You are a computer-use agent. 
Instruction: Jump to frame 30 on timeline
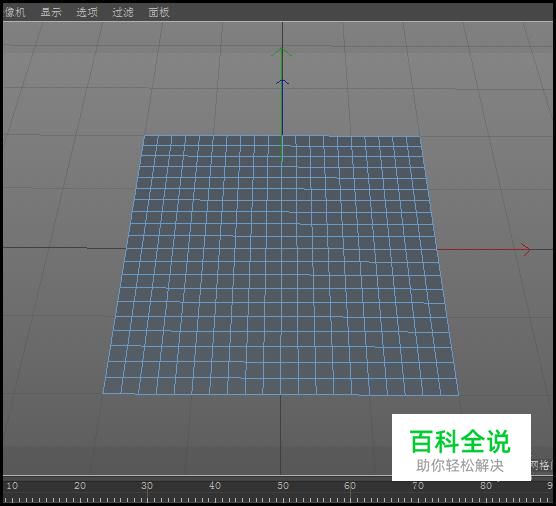point(147,485)
